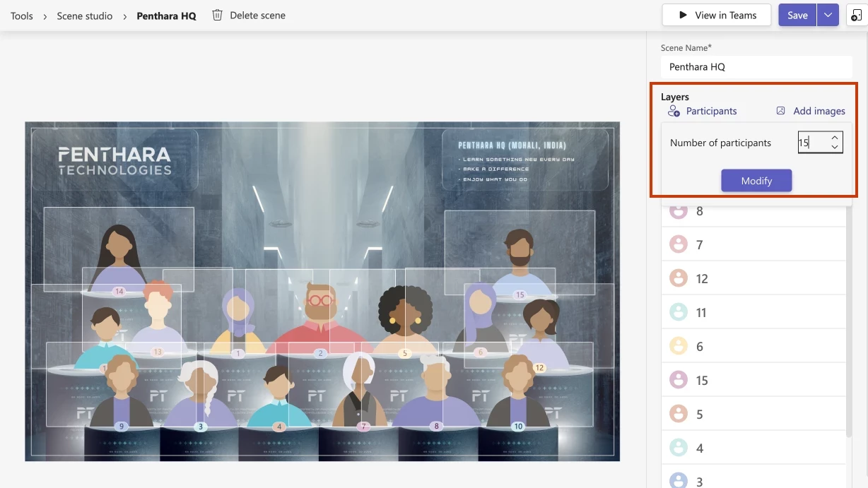Click the Scene Name* label
The height and width of the screenshot is (488, 868).
point(686,48)
